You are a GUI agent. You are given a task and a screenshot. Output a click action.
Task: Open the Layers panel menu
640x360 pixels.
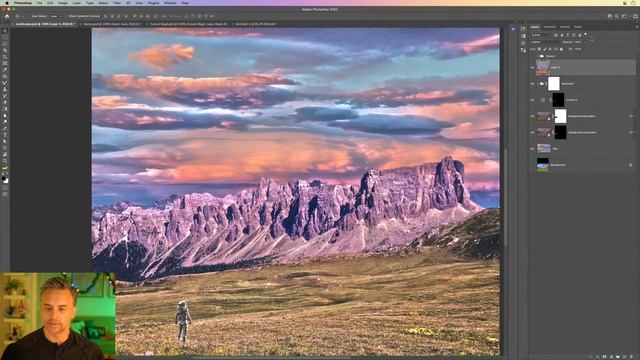(x=636, y=27)
